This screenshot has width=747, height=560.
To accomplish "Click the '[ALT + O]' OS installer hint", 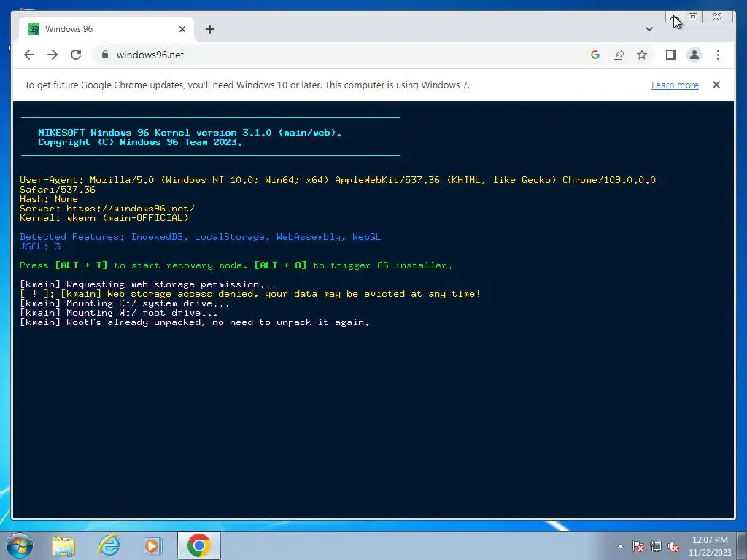I will coord(281,265).
